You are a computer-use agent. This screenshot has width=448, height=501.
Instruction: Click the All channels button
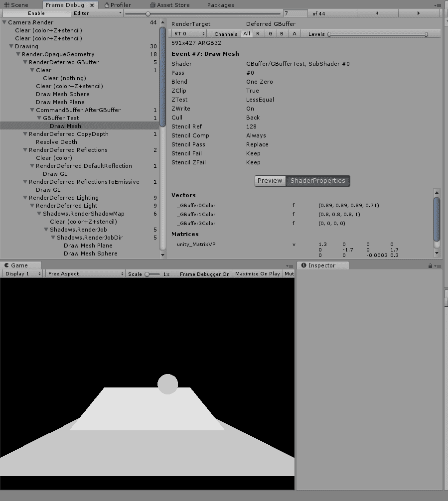[247, 34]
